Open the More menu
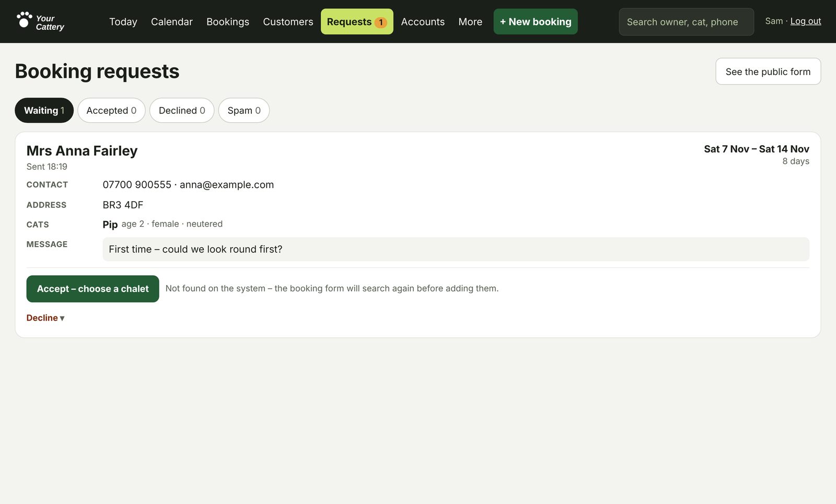This screenshot has height=504, width=836. 470,21
